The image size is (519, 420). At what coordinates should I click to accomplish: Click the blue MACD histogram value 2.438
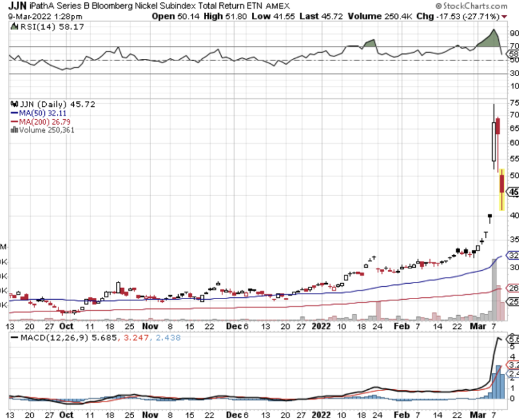tap(168, 338)
